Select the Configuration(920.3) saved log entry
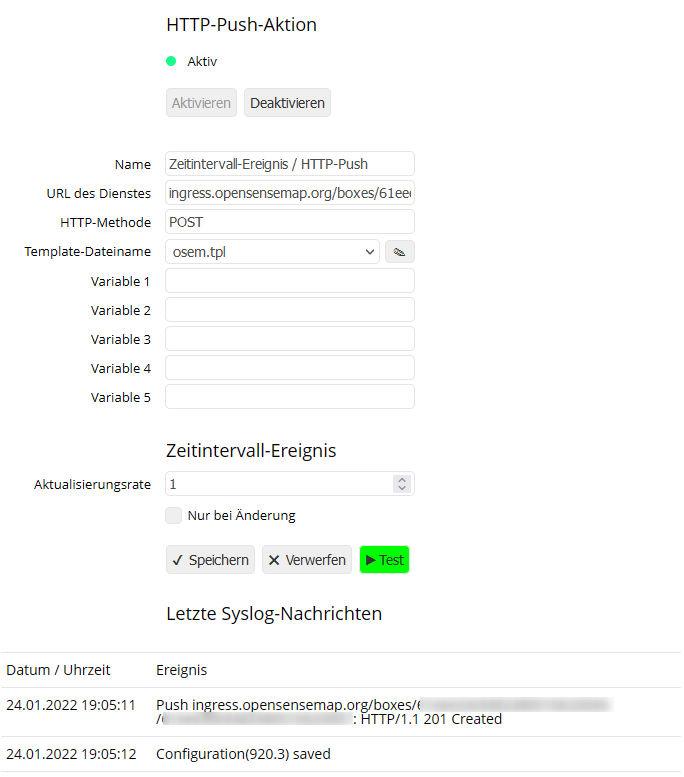Image resolution: width=684 pixels, height=777 pixels. coord(243,754)
